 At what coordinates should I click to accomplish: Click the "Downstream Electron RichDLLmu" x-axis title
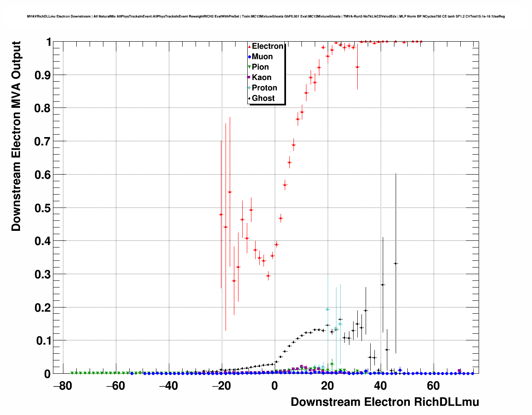tap(385, 402)
